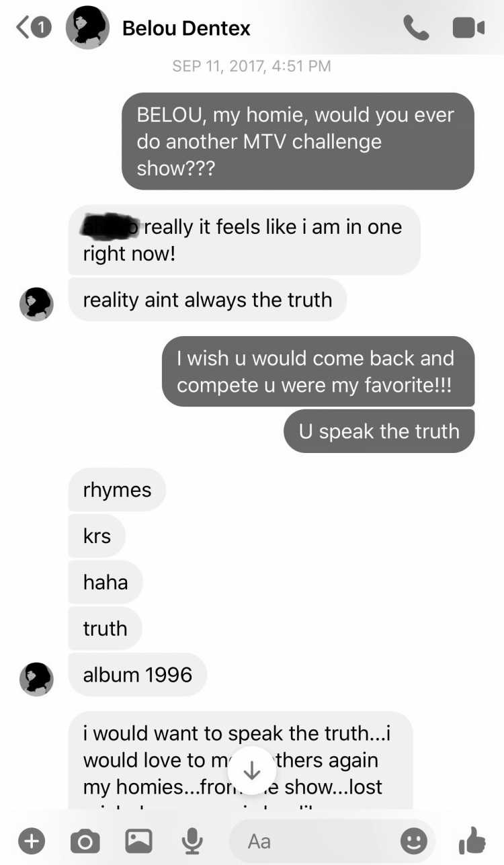The width and height of the screenshot is (504, 865).
Task: Tap avatar beside 'reality aint always the truth'
Action: 36,304
